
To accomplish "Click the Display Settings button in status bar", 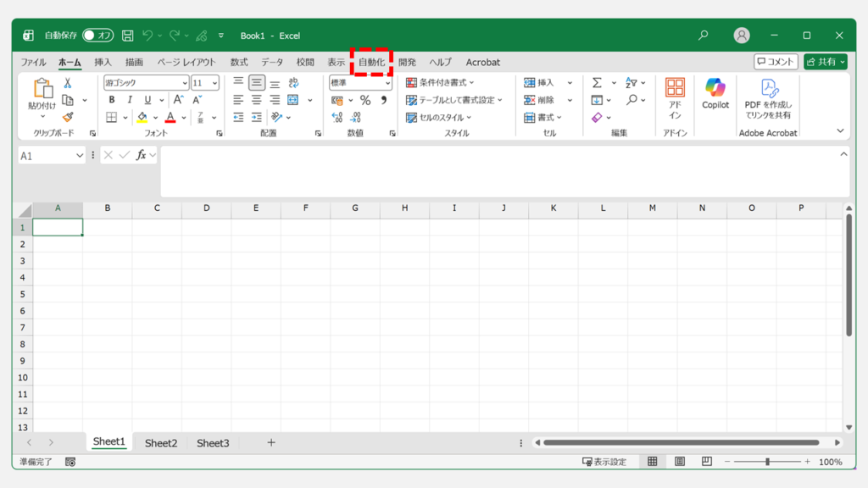I will point(604,462).
